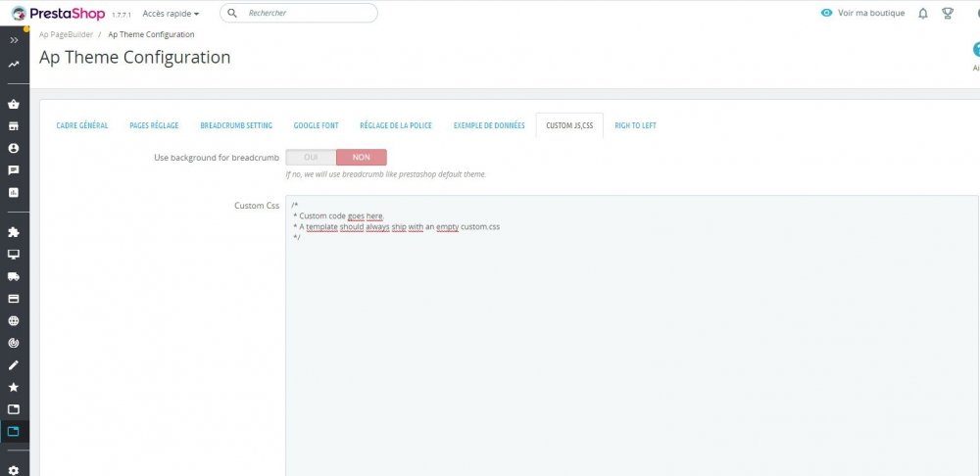
Task: Expand the collapsed sidebar menu
Action: tap(14, 40)
